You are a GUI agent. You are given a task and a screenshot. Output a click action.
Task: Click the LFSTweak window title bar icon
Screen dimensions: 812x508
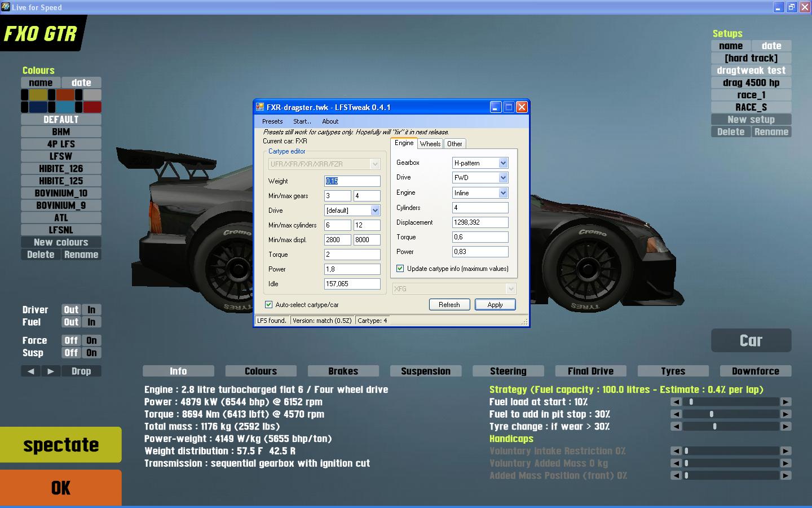(260, 107)
